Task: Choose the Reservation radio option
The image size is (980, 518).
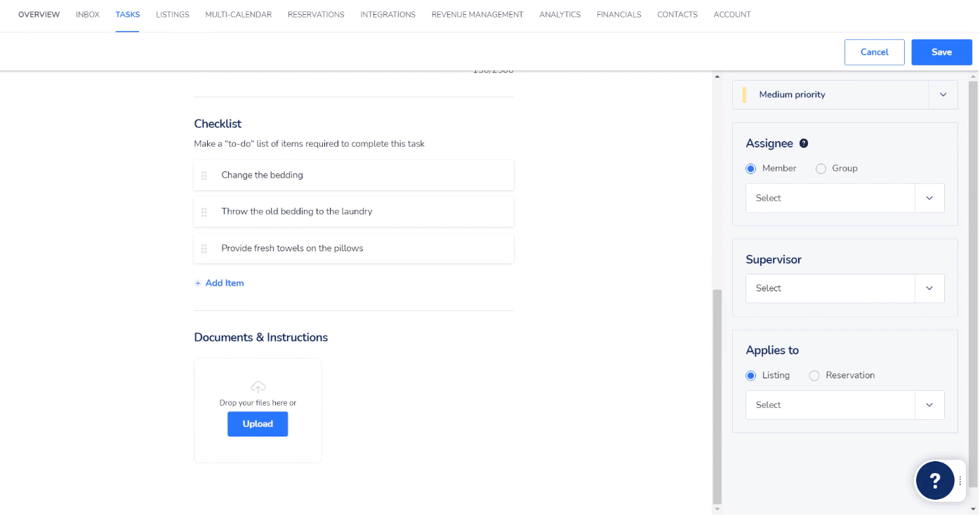Action: pos(814,376)
